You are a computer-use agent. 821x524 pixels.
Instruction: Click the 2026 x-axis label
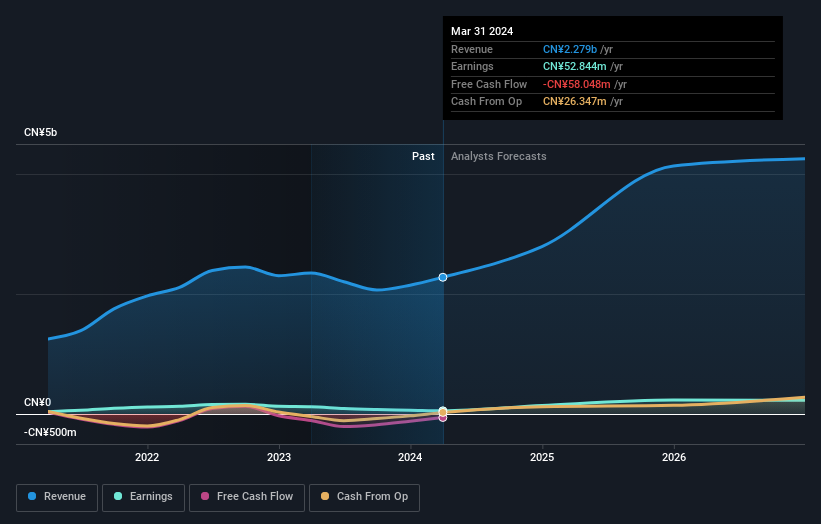tap(674, 457)
